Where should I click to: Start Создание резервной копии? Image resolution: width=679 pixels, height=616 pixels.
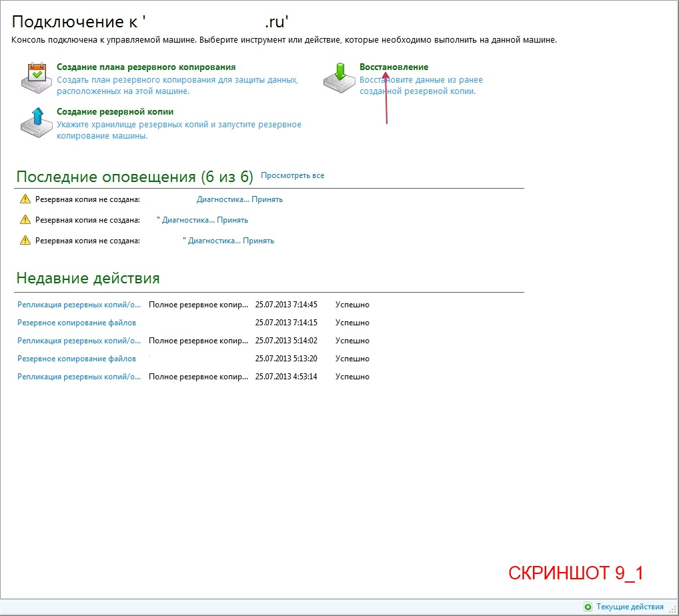115,112
